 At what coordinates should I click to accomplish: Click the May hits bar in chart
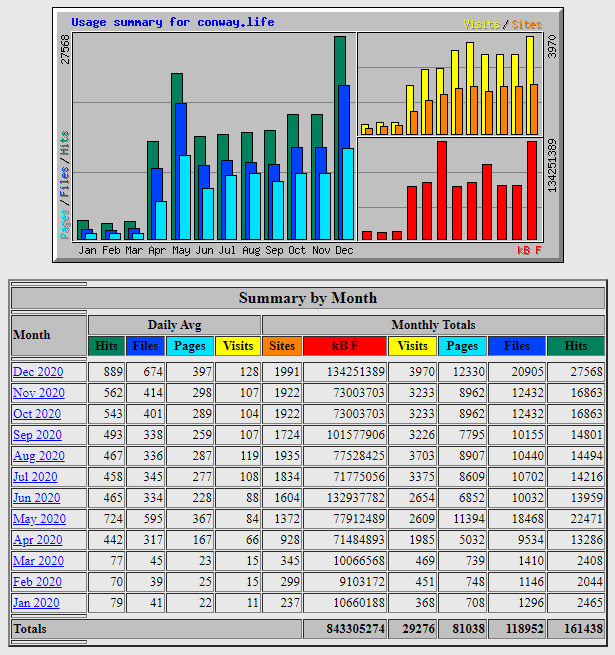point(177,89)
